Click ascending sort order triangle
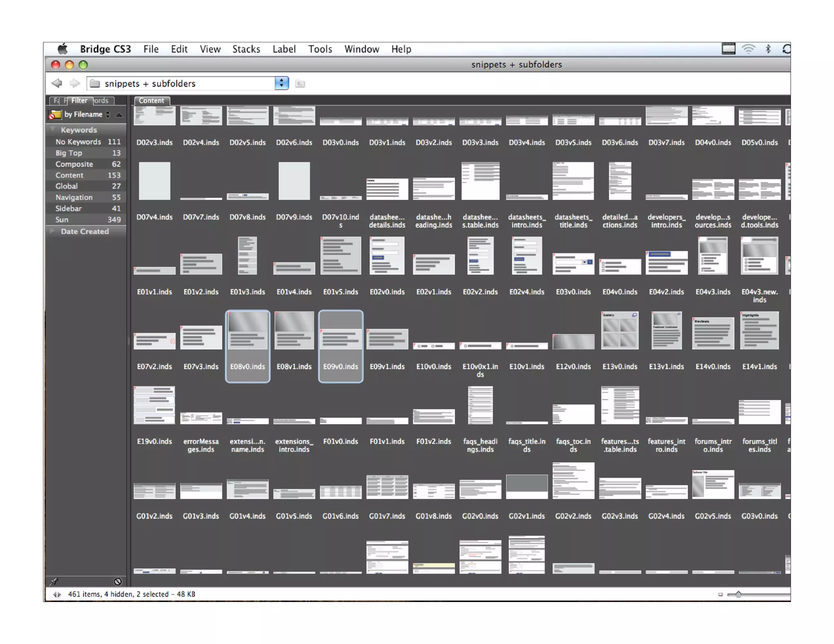Screen dimensions: 834x644 (x=119, y=115)
